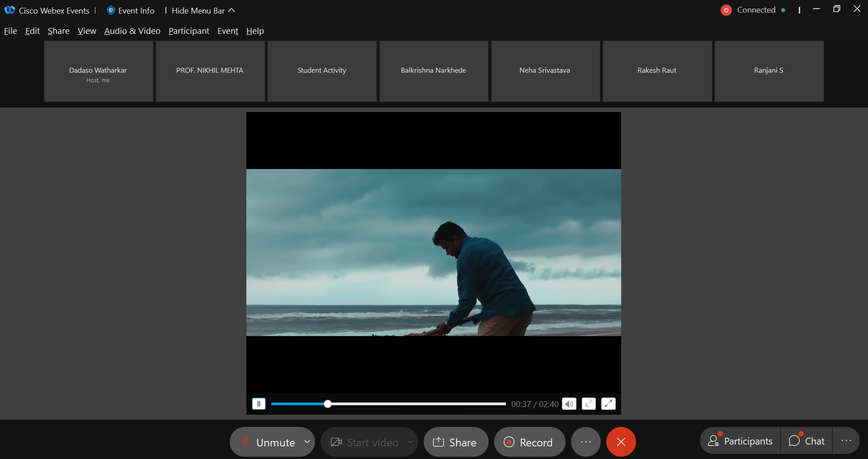Select Balkrishna Narkhede participant tile
Screen dimensions: 868x459
tap(434, 71)
